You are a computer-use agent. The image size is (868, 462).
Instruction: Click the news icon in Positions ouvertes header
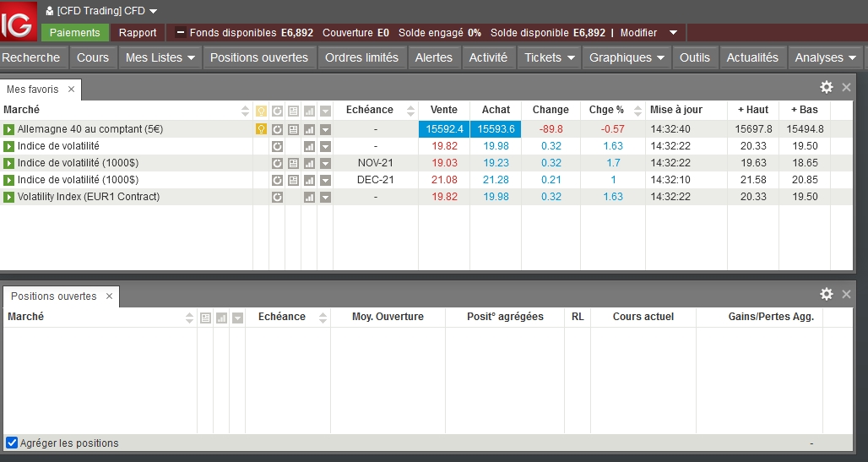point(205,318)
